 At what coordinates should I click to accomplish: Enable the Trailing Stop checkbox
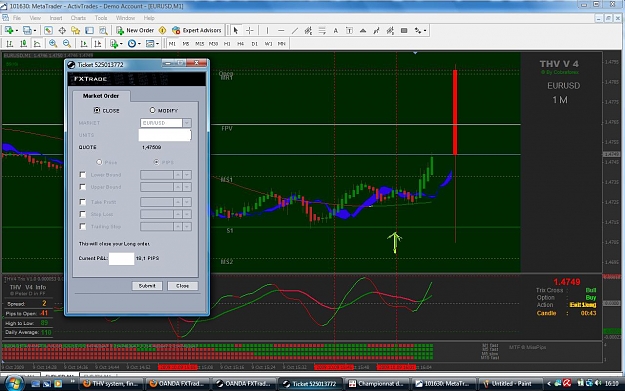[83, 226]
